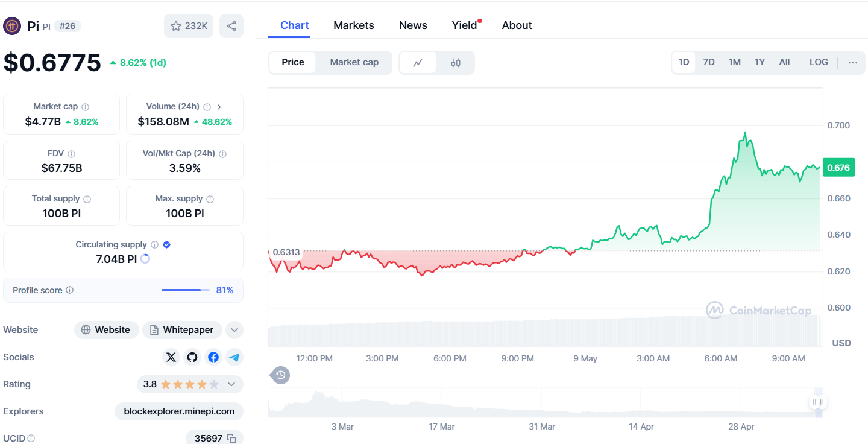Click the 3.59% Vol/Mkt Cap value
The width and height of the screenshot is (868, 444).
tap(185, 168)
